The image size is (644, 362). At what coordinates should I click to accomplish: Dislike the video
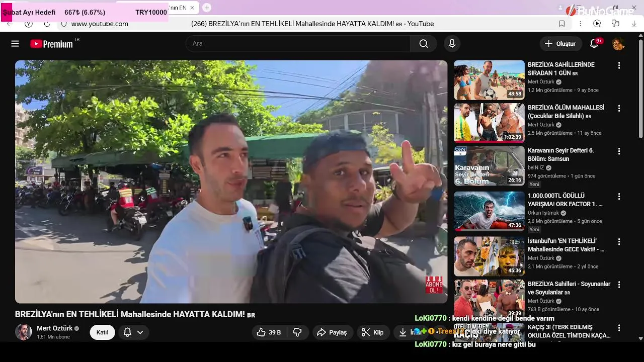point(297,332)
